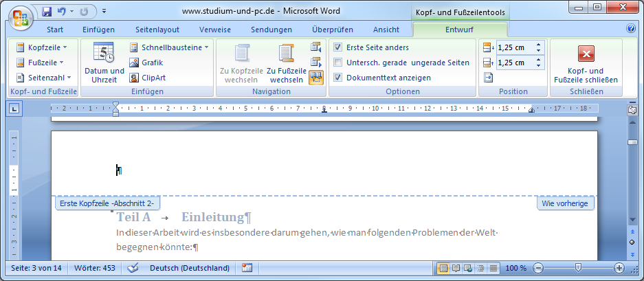Switch to Full Screen Reading view
Viewport: 644px width, 281px height.
pyautogui.click(x=456, y=268)
